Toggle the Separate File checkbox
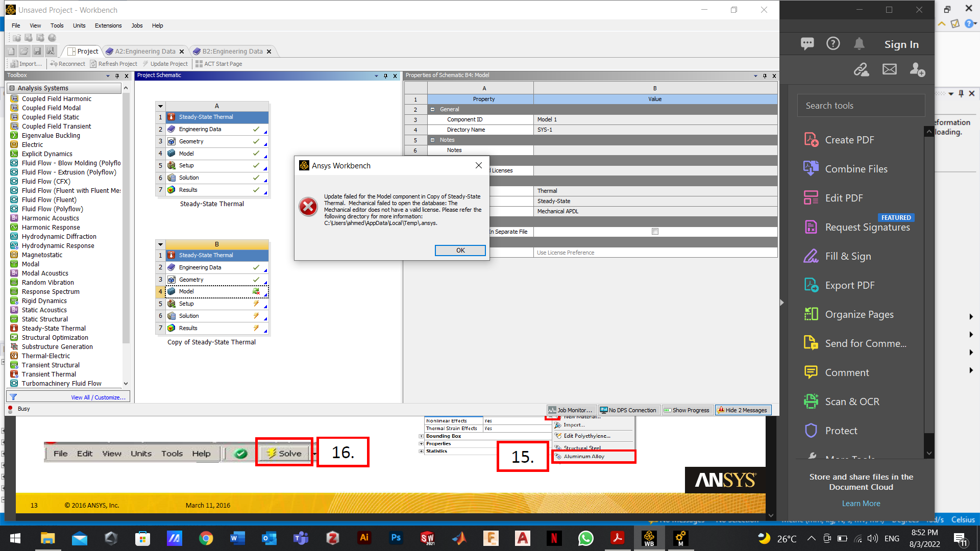The height and width of the screenshot is (551, 980). pos(655,232)
